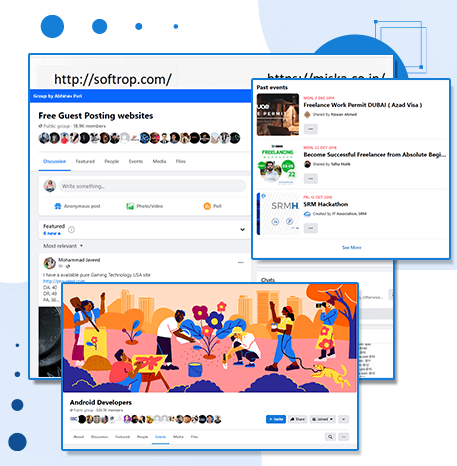Open SRM Hackathon event
Viewport: 457px width, 466px height.
click(x=326, y=204)
